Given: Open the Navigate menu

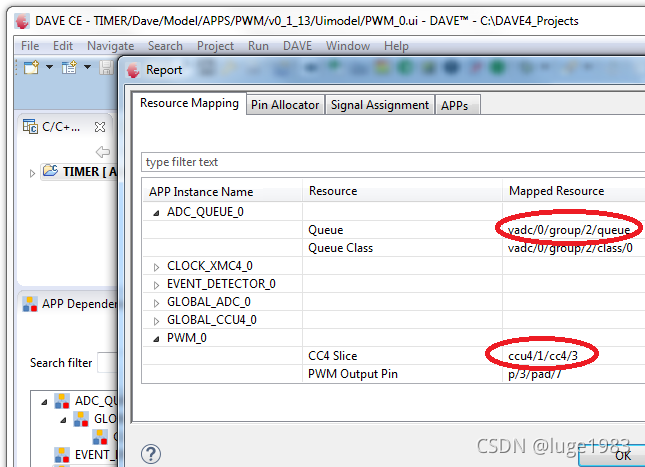Looking at the screenshot, I should [x=110, y=46].
